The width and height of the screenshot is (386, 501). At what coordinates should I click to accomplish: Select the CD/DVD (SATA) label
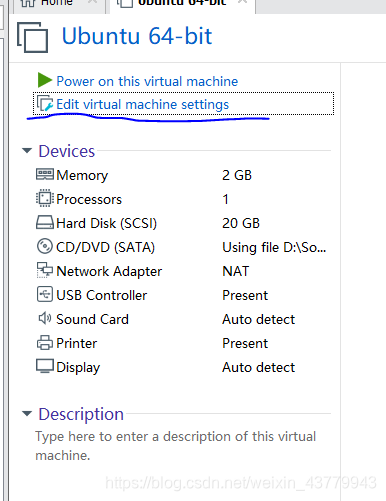(106, 247)
